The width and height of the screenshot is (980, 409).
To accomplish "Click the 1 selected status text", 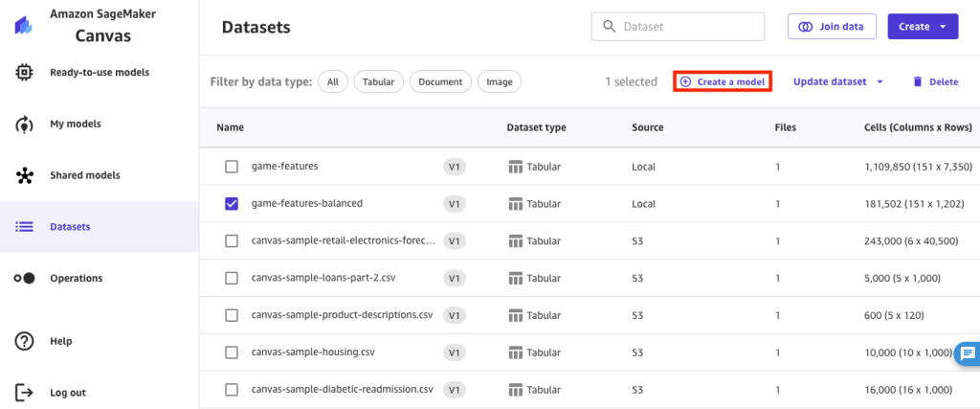I will tap(632, 82).
